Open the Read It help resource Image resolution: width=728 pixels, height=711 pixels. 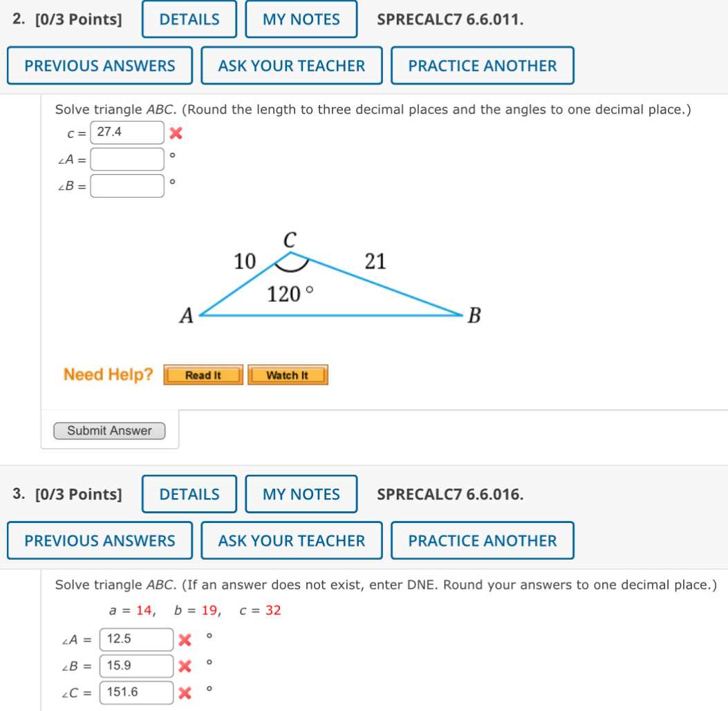pyautogui.click(x=203, y=375)
